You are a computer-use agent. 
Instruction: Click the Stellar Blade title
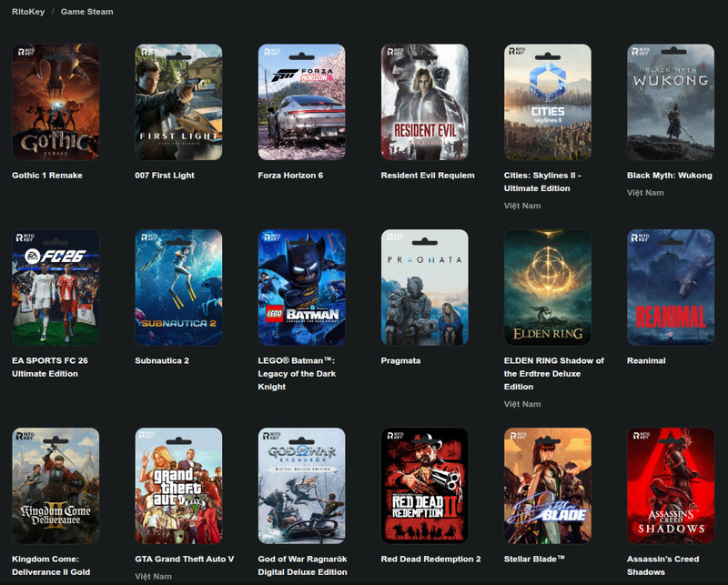click(x=534, y=559)
